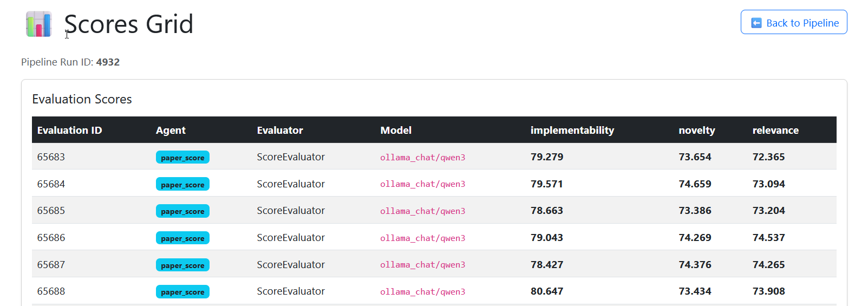The height and width of the screenshot is (306, 868).
Task: Click the paper_score badge for evaluation 65686
Action: point(182,238)
